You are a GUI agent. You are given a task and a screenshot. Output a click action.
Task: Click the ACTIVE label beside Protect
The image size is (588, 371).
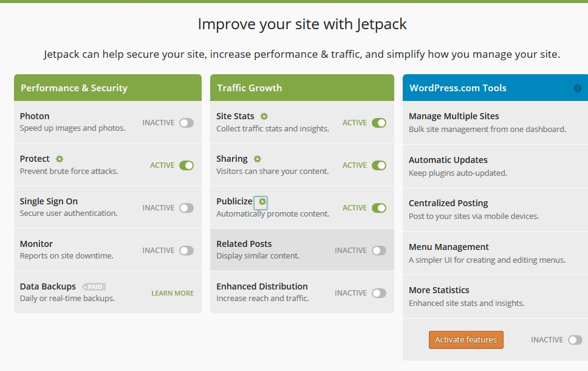[x=162, y=165]
